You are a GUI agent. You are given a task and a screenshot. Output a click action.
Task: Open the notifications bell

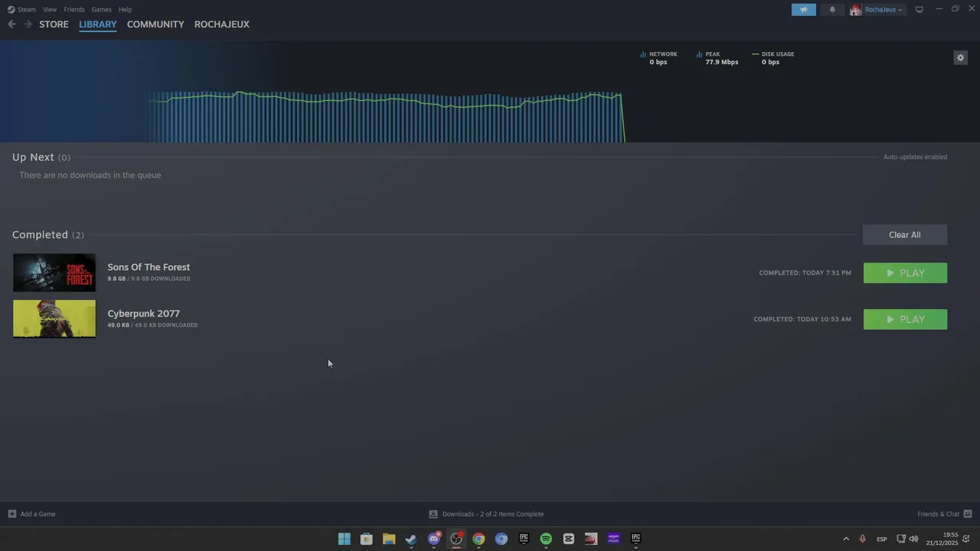832,9
